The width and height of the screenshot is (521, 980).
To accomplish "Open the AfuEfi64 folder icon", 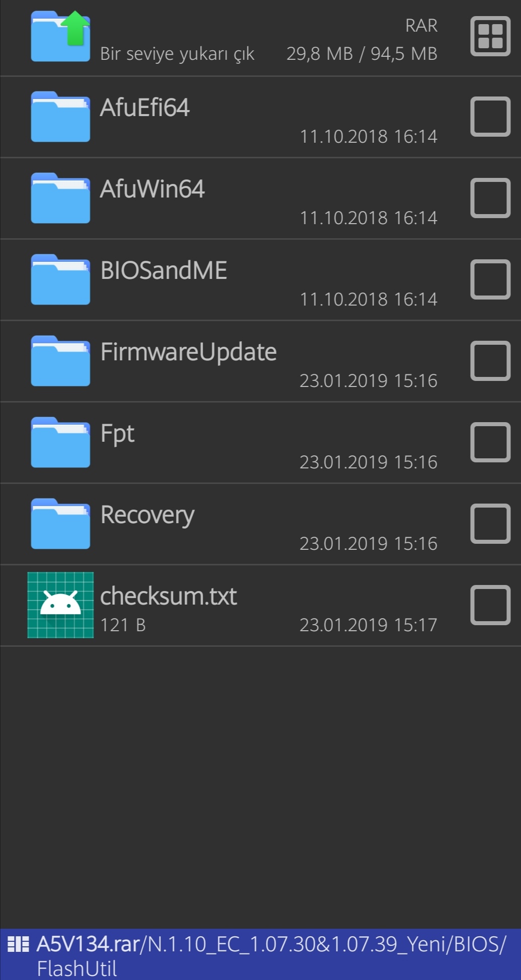I will [x=60, y=117].
